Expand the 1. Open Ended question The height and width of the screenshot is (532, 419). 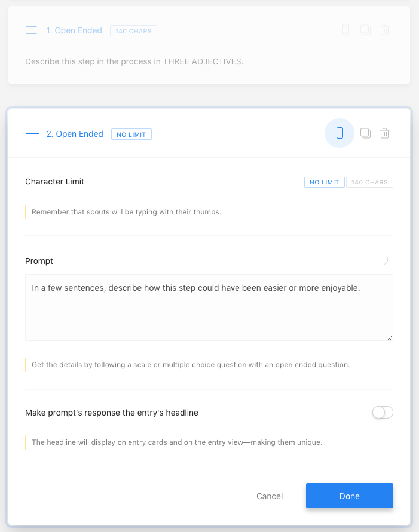(74, 30)
